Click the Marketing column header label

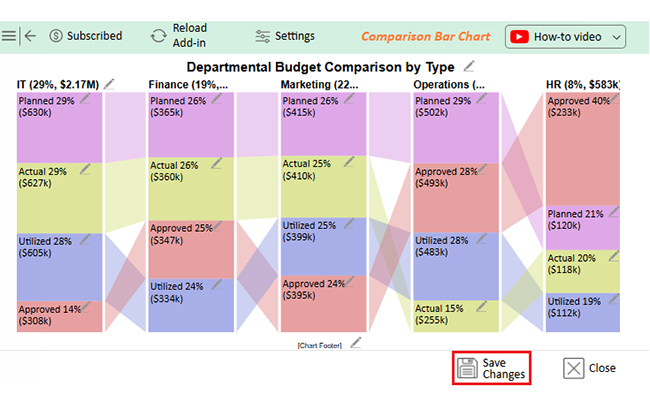point(320,85)
